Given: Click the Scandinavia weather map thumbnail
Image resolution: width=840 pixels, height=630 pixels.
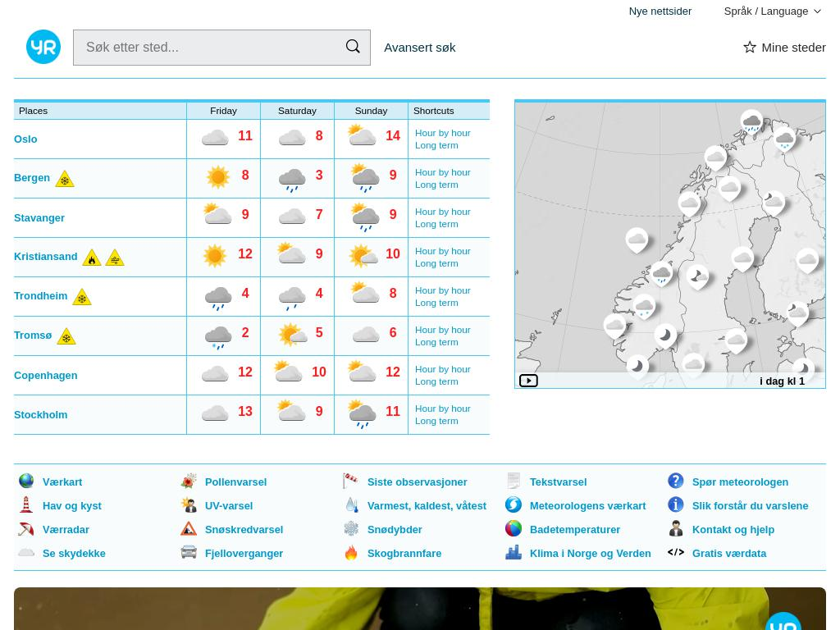Looking at the screenshot, I should (669, 238).
